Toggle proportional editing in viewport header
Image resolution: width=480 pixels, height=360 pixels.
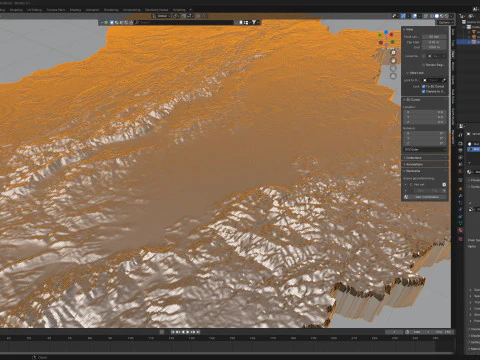tap(198, 16)
